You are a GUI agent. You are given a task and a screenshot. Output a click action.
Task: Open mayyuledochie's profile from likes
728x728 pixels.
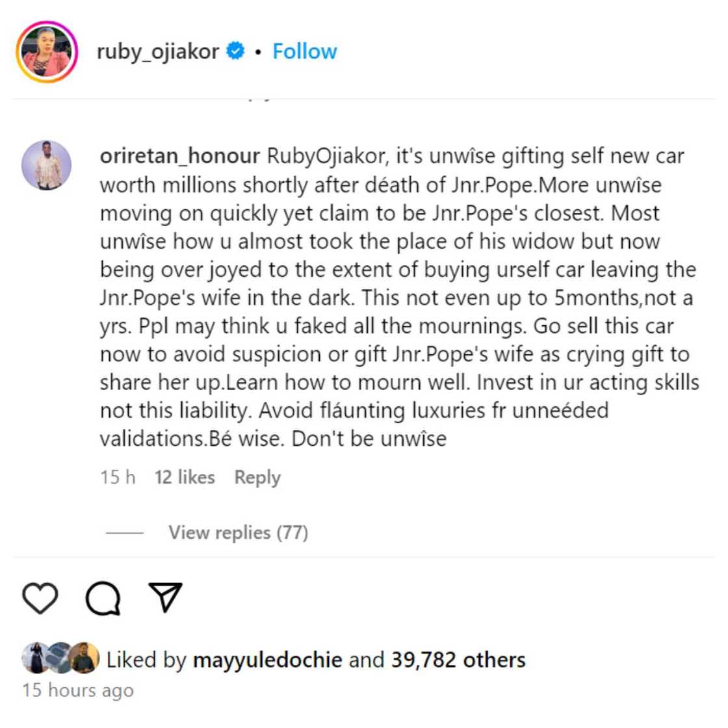coord(267,660)
